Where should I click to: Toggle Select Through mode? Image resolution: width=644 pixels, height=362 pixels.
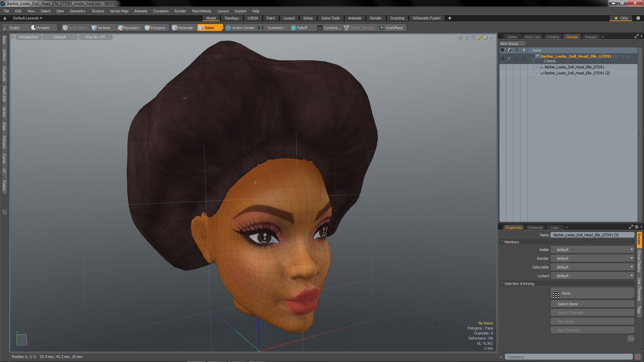tap(359, 28)
